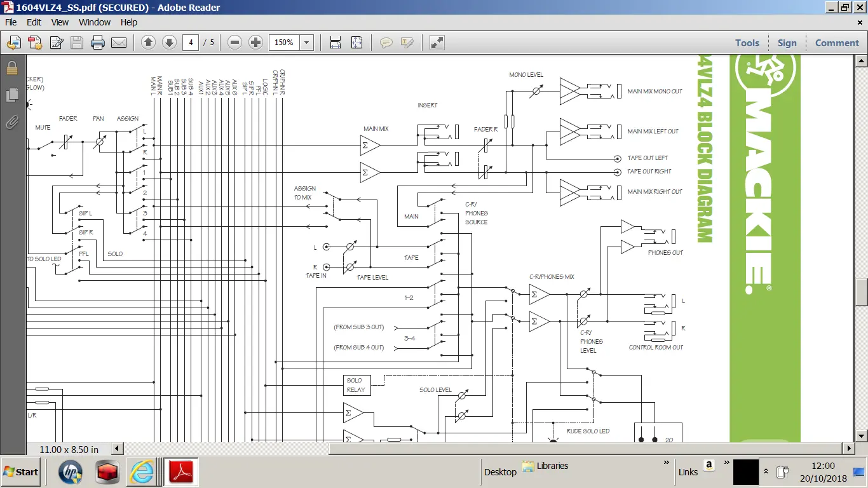Click the vertical scrollbar thumb

862,292
